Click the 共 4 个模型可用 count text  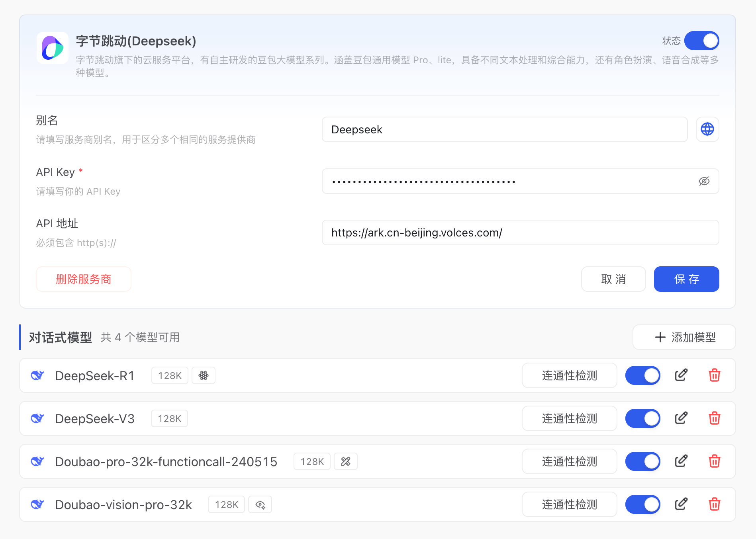pos(140,338)
